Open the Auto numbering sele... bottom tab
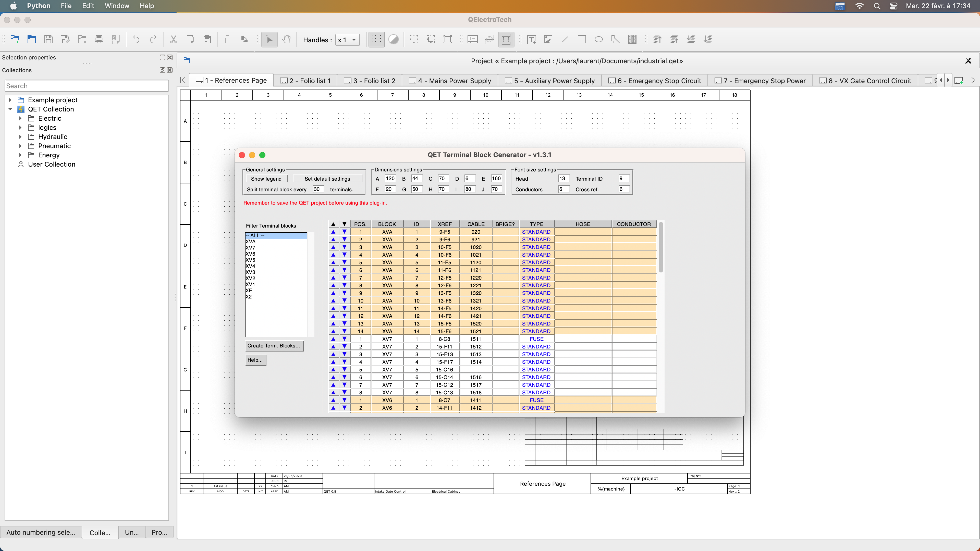 tap(41, 532)
